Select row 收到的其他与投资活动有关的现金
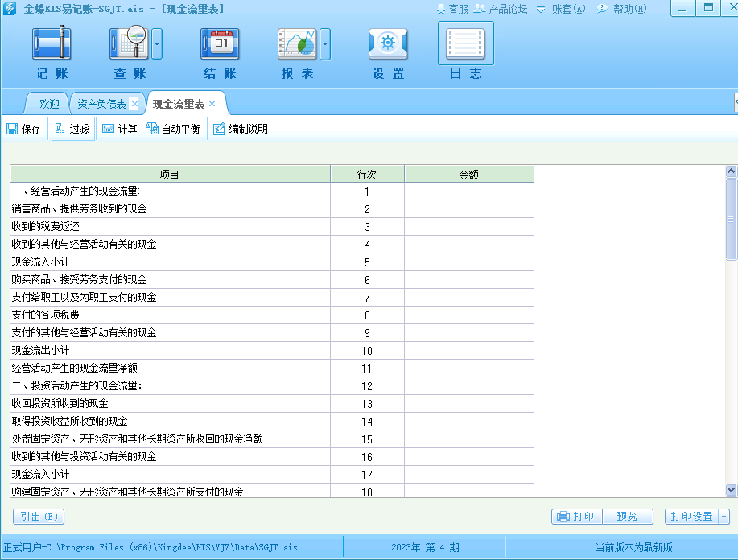This screenshot has width=738, height=560. click(x=272, y=457)
